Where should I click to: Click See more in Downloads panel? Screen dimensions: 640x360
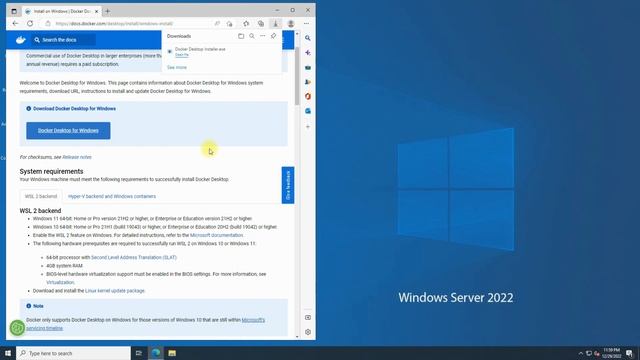coord(177,67)
